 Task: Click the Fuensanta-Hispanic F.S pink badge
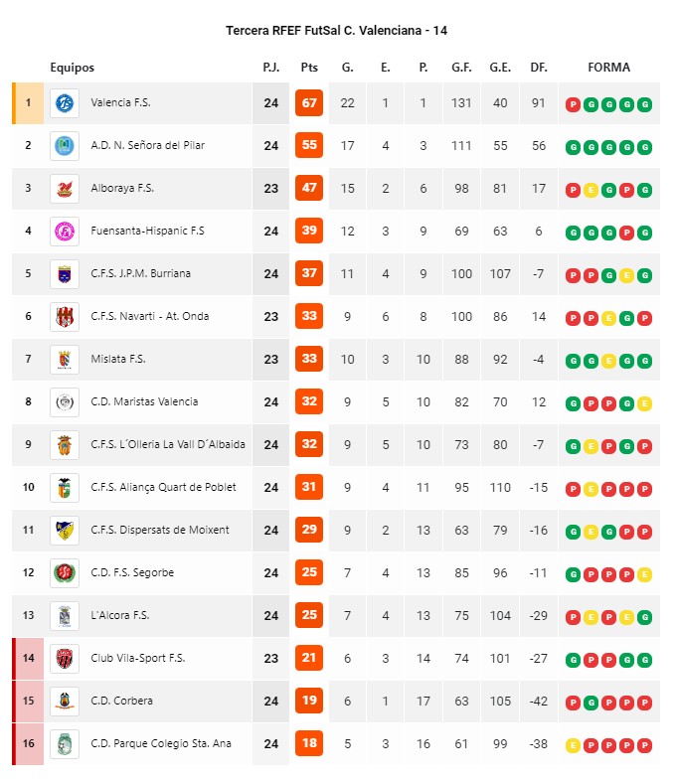(65, 232)
